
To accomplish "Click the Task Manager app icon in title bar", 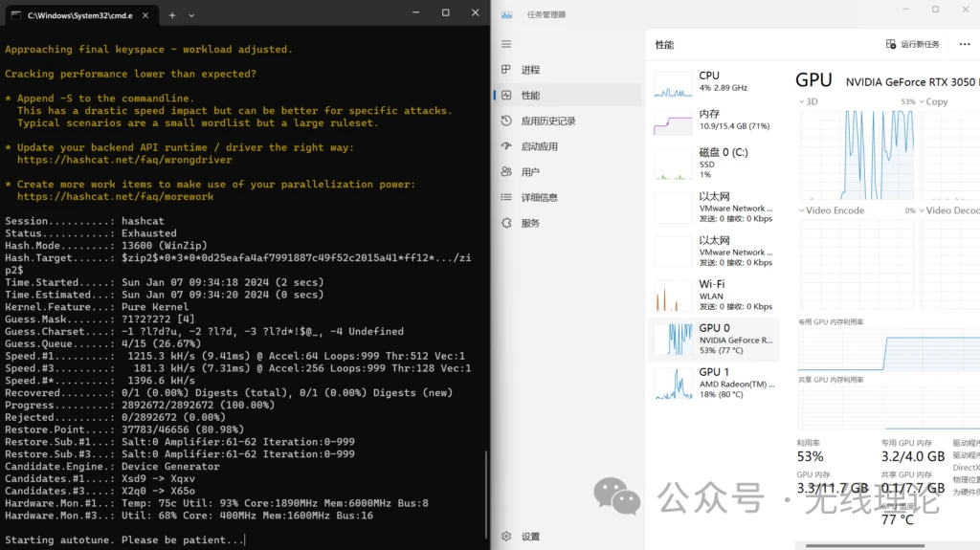I will (x=507, y=14).
